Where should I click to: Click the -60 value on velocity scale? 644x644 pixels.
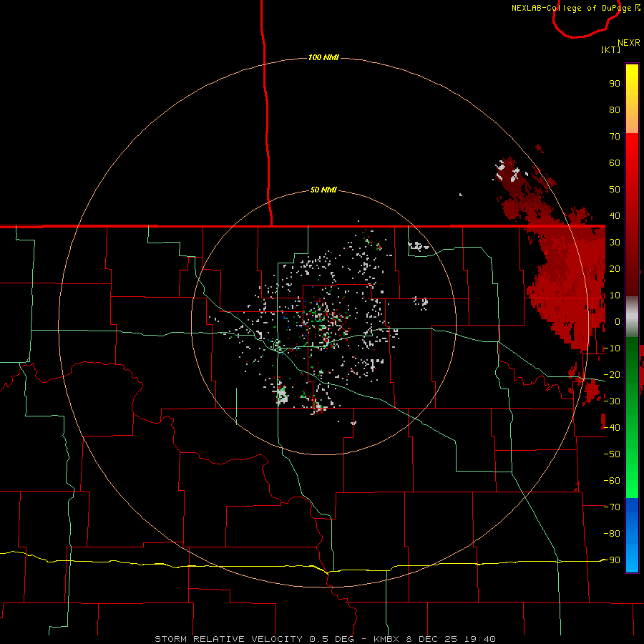coord(612,481)
